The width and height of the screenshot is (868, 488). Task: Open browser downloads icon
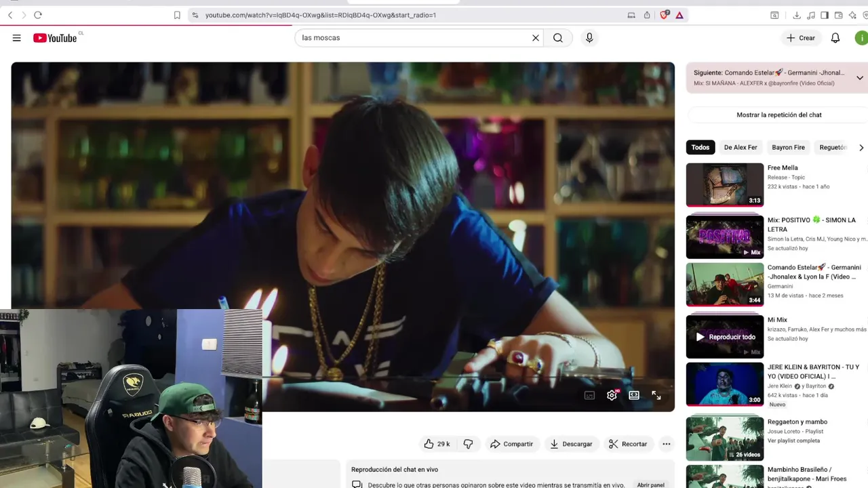[797, 15]
